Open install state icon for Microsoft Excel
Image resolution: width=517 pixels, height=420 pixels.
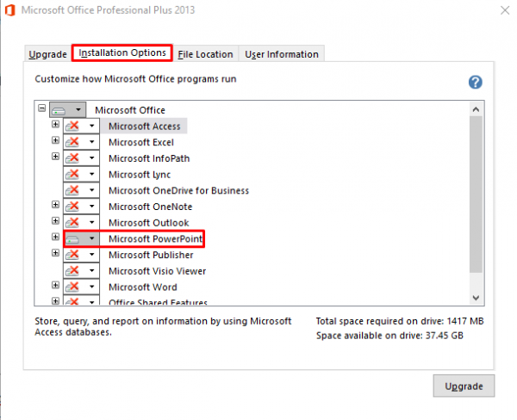[74, 142]
